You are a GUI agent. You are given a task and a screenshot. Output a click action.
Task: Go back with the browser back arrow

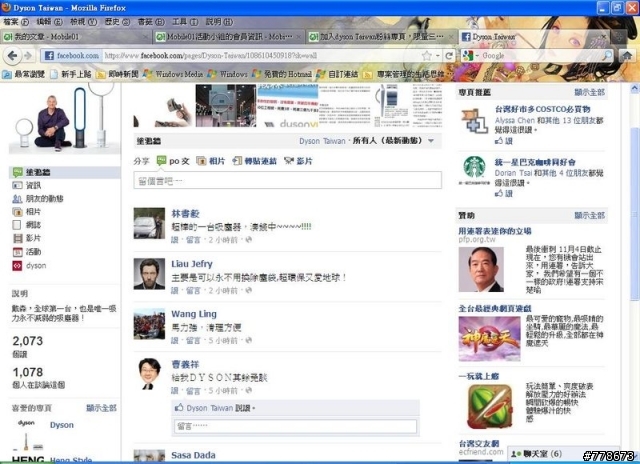[12, 56]
